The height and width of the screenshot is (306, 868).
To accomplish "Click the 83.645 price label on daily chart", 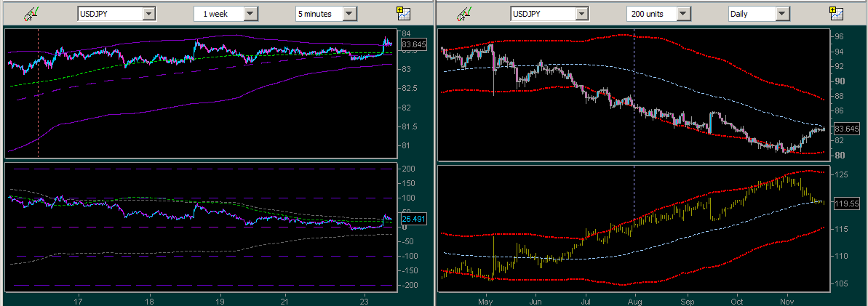I will point(845,129).
